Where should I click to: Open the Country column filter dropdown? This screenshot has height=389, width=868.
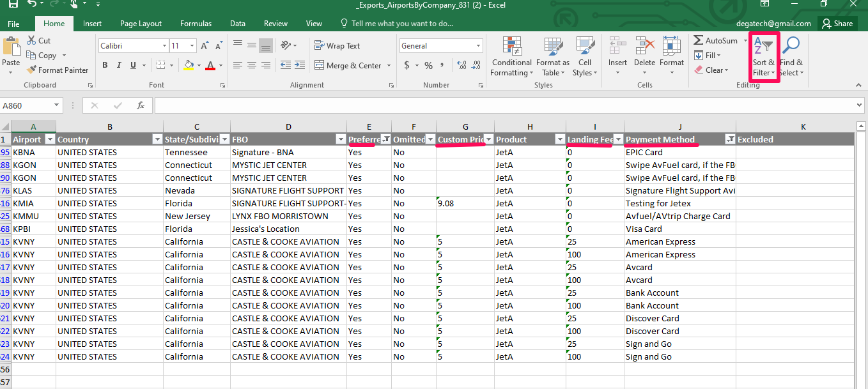157,139
